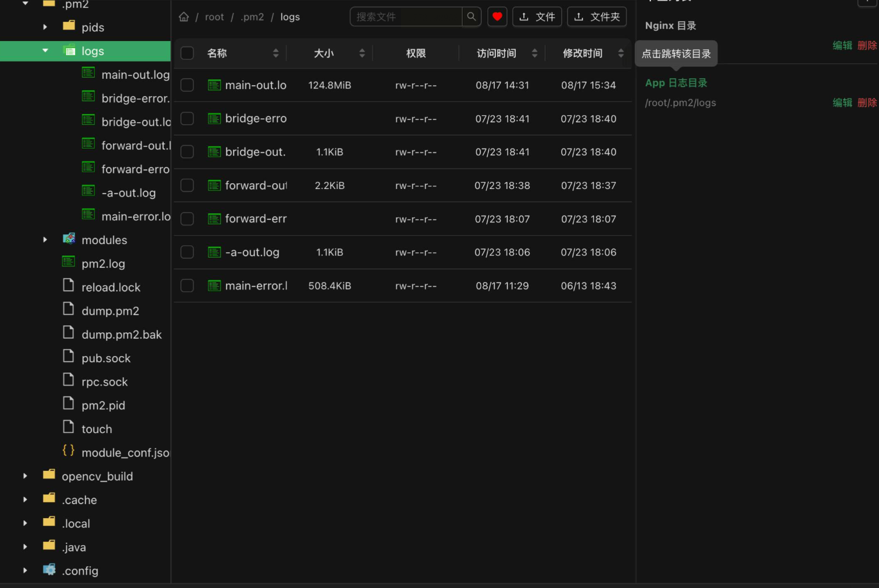Collapse the logs folder in tree
879x588 pixels.
click(45, 51)
